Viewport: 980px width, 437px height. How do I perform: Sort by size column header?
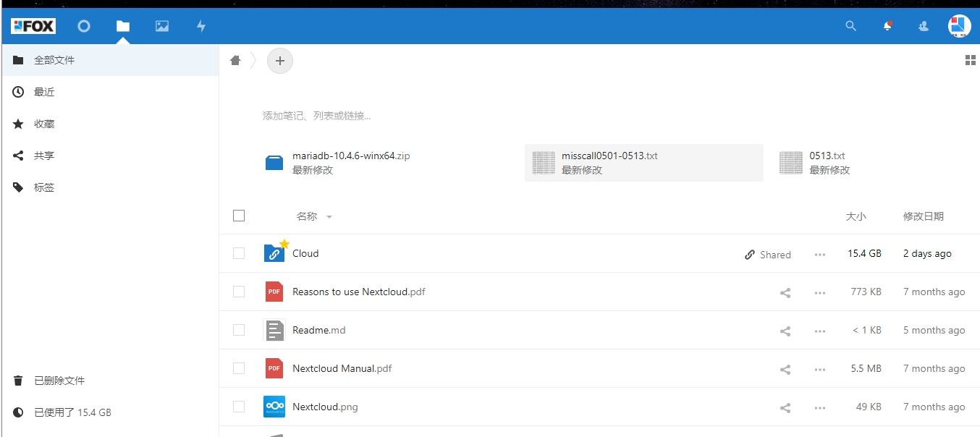coord(856,216)
